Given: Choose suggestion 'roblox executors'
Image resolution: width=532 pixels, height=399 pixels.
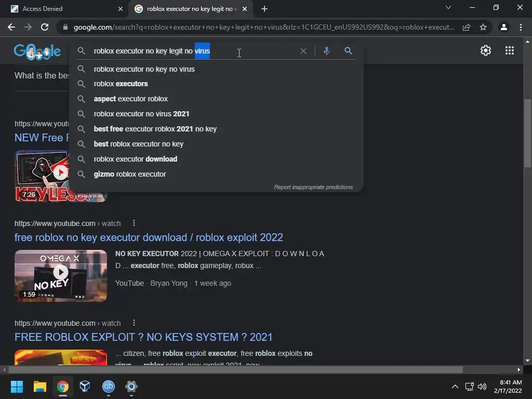Looking at the screenshot, I should coord(217,84).
